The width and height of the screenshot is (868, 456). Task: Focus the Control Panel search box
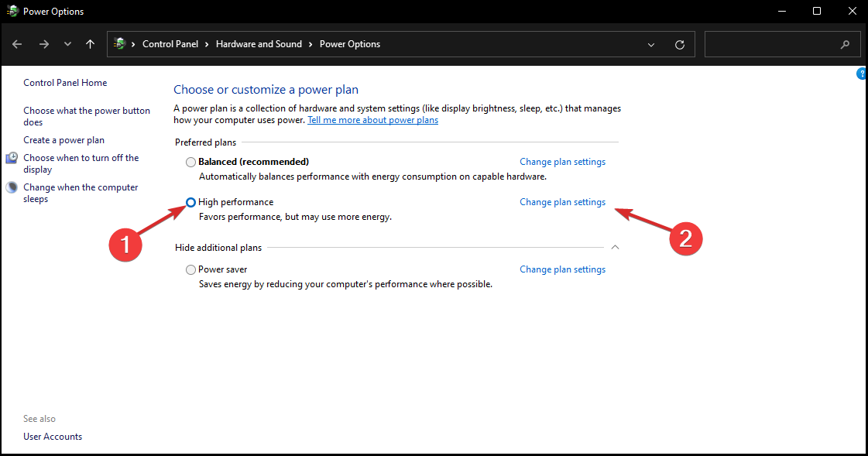pyautogui.click(x=770, y=45)
